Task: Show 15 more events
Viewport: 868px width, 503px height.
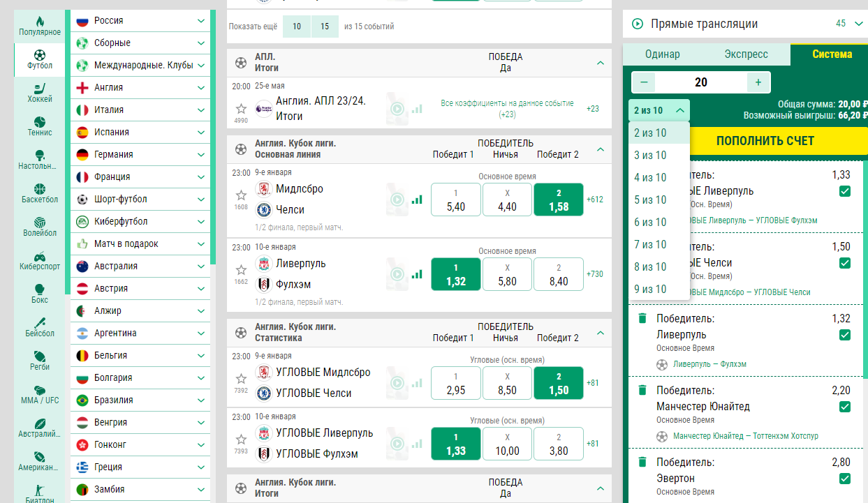Action: click(325, 27)
